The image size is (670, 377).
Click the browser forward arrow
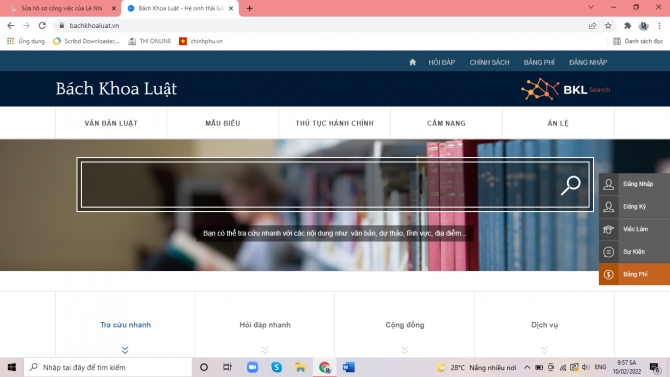26,26
